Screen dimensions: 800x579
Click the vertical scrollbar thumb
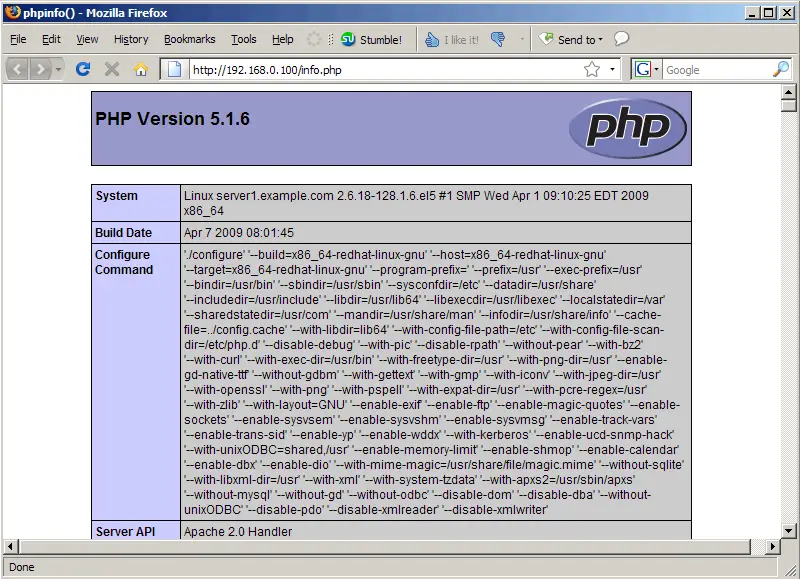[x=788, y=106]
